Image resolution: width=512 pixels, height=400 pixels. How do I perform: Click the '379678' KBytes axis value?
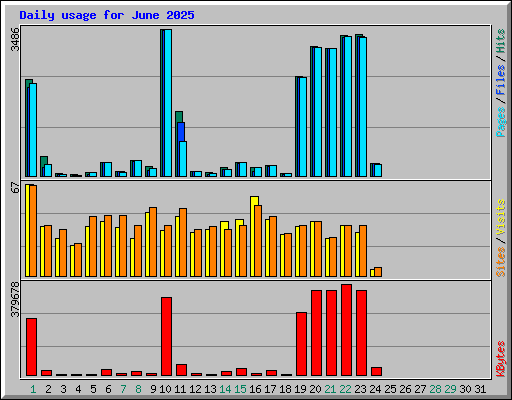tap(15, 299)
